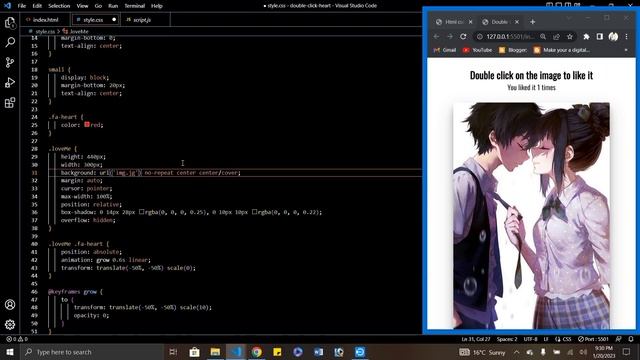Click the style.css breadcrumb
The height and width of the screenshot is (360, 640).
coord(45,31)
